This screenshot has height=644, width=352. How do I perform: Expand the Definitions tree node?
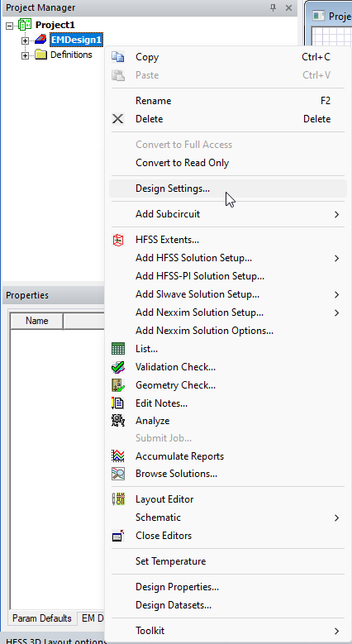tap(26, 55)
